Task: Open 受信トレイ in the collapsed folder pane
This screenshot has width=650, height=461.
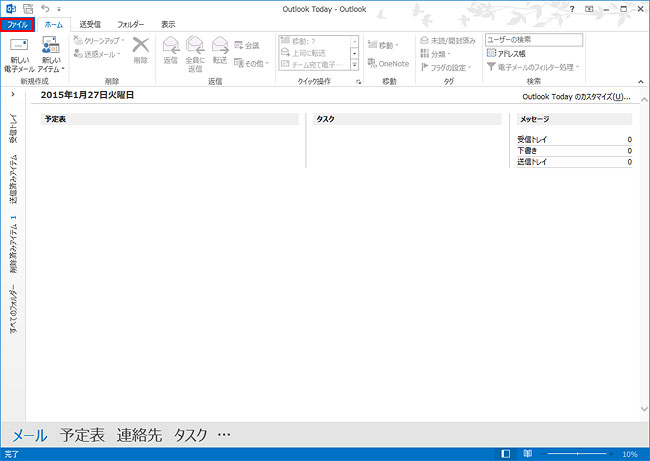Action: (x=14, y=129)
